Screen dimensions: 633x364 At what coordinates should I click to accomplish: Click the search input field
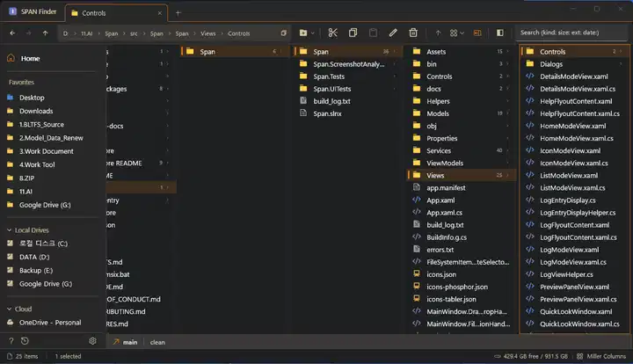pos(571,33)
